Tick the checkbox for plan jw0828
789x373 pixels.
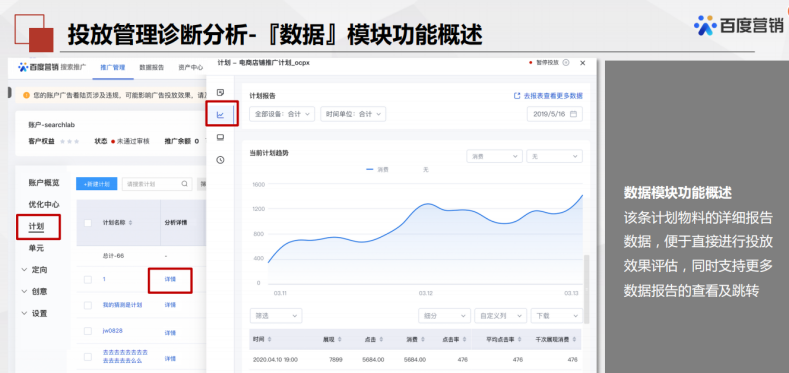coord(88,331)
